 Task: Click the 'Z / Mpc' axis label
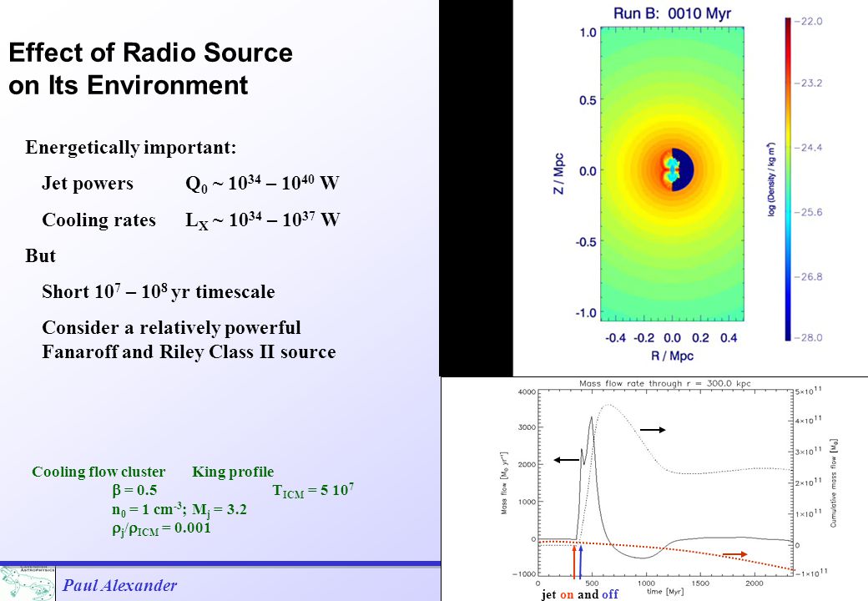pyautogui.click(x=558, y=174)
